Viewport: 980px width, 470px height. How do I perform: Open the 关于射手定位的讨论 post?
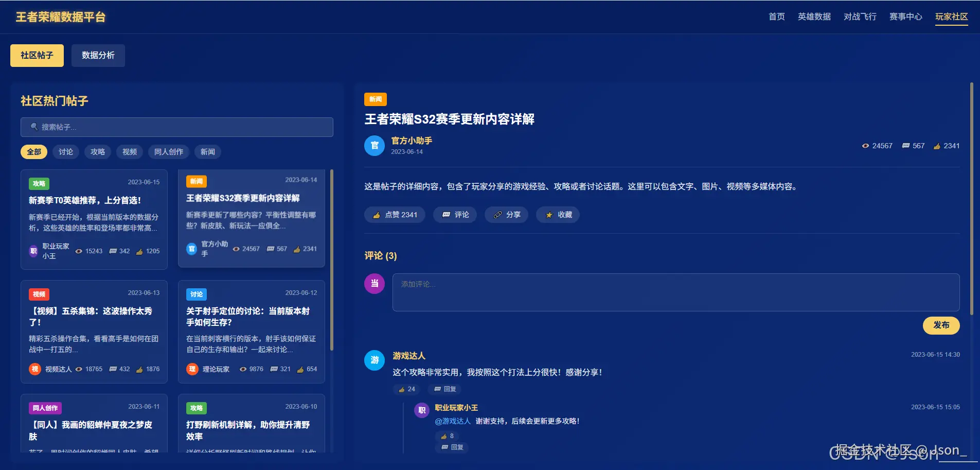point(252,332)
